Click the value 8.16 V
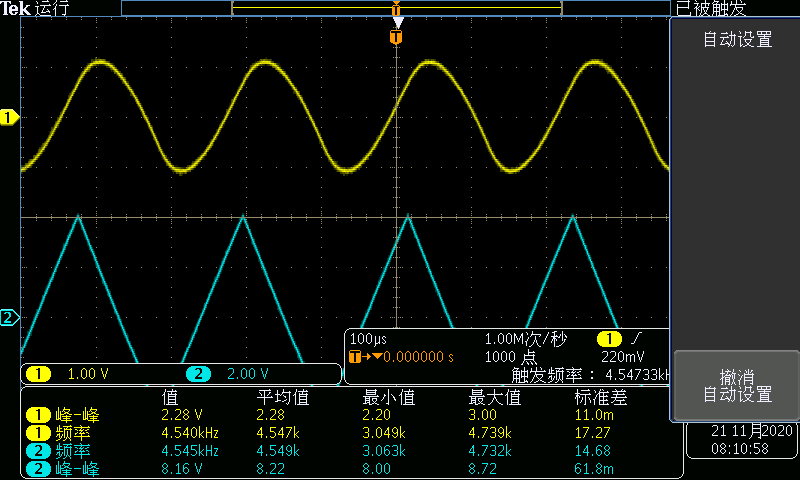The height and width of the screenshot is (480, 800). click(182, 469)
